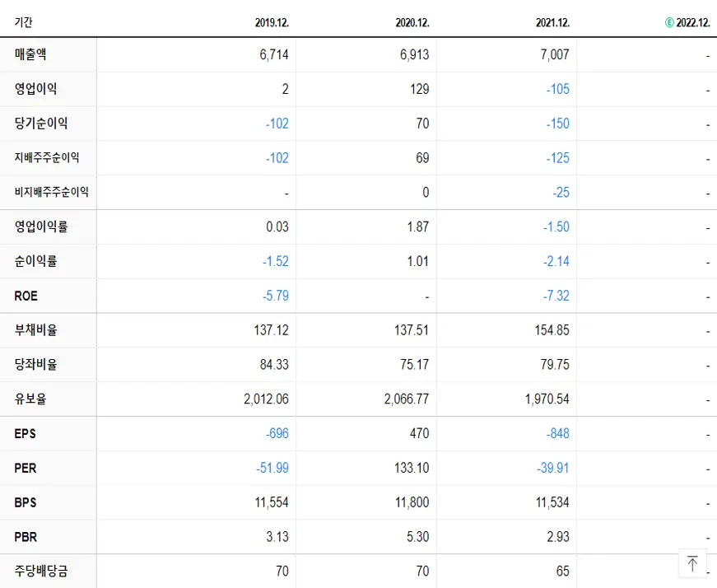Click the 지배주주순이익 row label
Viewport: 717px width, 588px height.
pyautogui.click(x=47, y=157)
